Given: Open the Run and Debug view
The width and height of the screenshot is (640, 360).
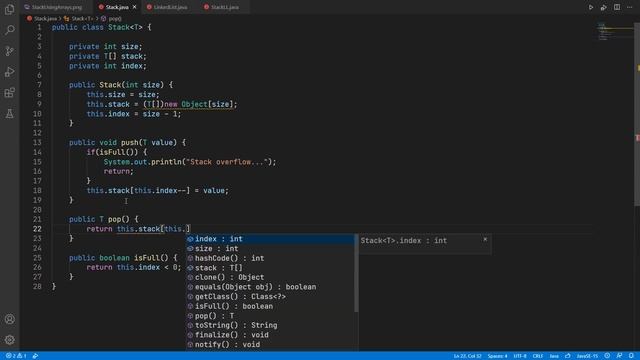Looking at the screenshot, I should tap(9, 72).
